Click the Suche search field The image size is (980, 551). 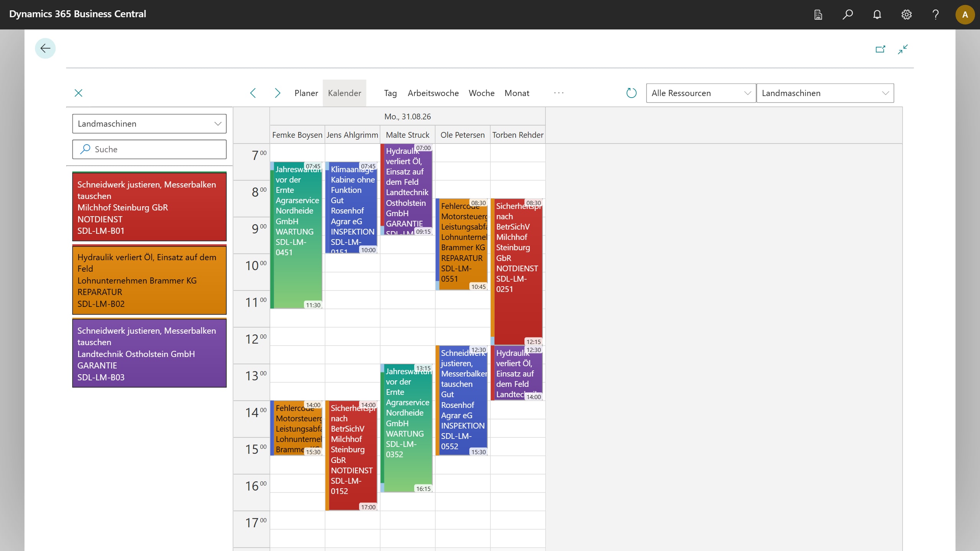coord(149,149)
